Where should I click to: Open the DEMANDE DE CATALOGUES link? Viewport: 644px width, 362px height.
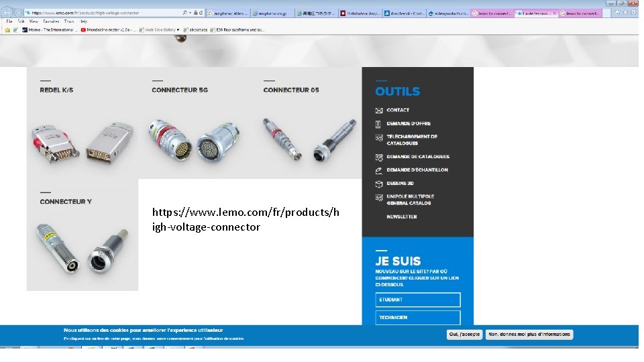[418, 157]
